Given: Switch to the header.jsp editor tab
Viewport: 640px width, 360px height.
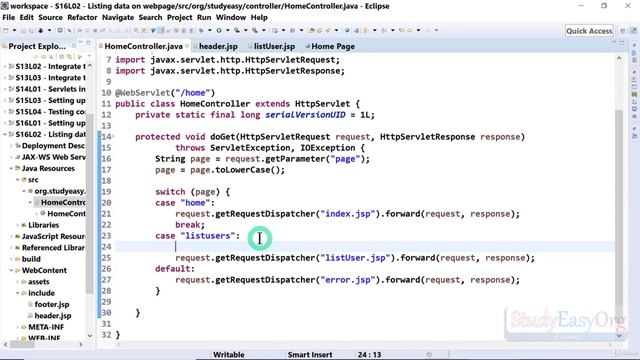Looking at the screenshot, I should point(218,46).
